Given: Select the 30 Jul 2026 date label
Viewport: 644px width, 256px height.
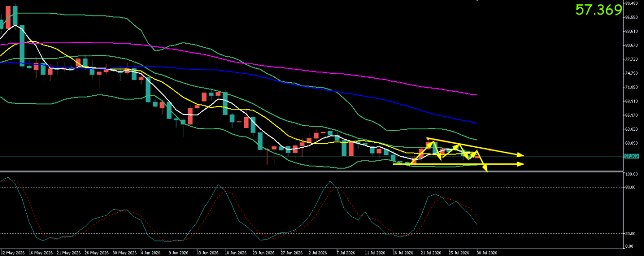Looking at the screenshot, I should (x=486, y=253).
